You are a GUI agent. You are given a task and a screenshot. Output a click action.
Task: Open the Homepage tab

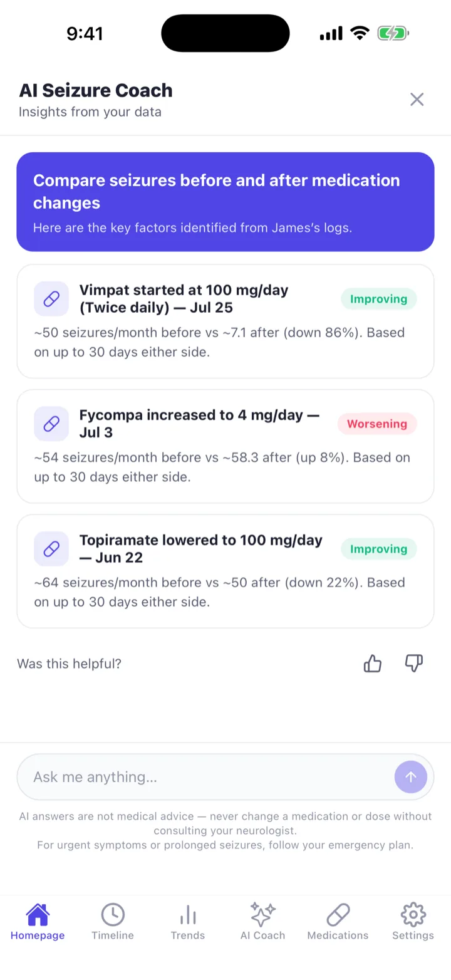(x=38, y=921)
